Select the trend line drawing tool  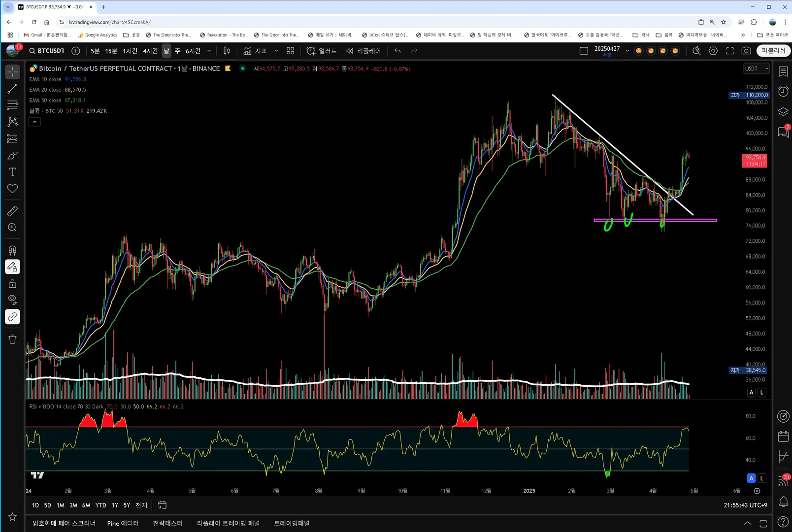click(12, 89)
